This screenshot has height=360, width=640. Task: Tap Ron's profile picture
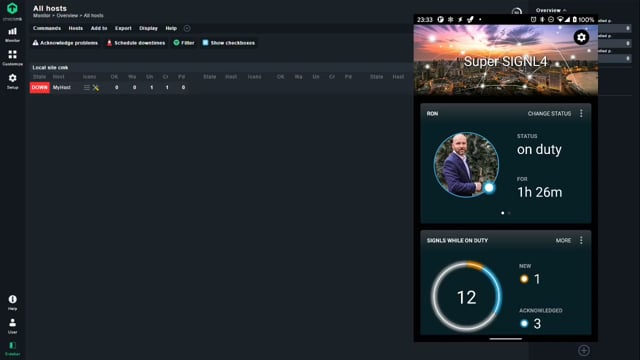466,164
